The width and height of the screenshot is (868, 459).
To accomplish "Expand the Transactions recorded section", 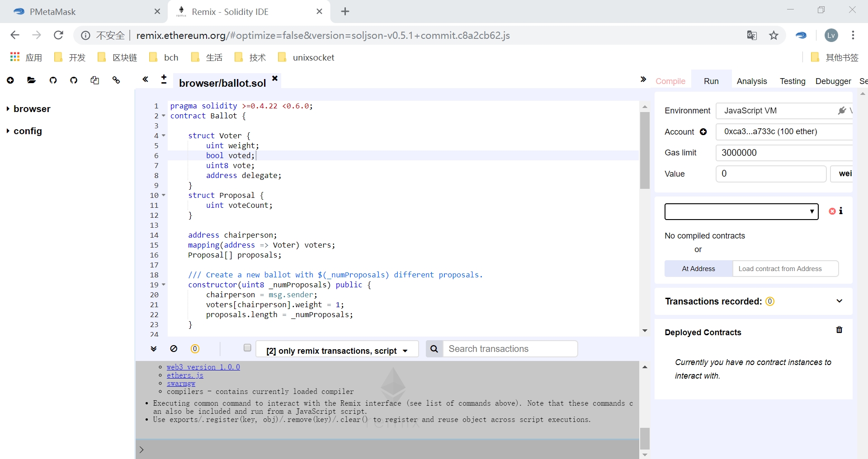I will [x=839, y=301].
